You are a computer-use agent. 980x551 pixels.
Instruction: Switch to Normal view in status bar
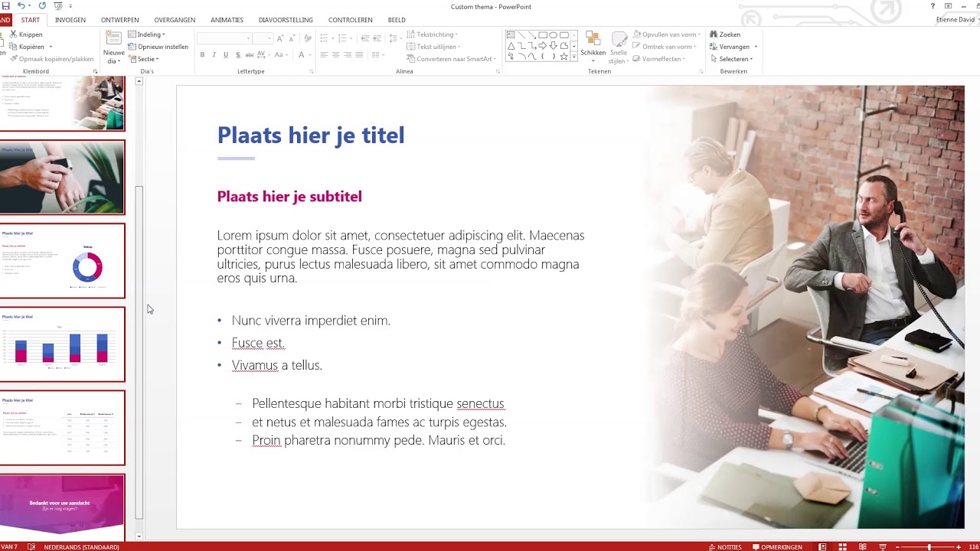[822, 546]
